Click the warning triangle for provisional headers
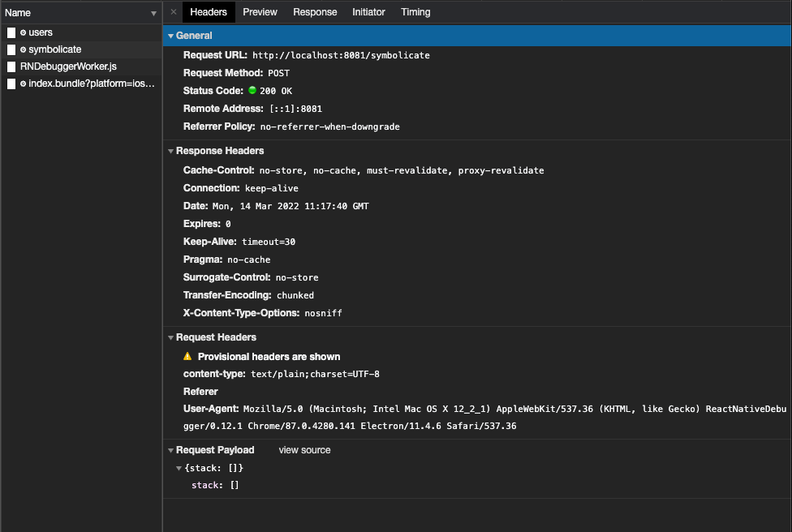 click(x=189, y=356)
